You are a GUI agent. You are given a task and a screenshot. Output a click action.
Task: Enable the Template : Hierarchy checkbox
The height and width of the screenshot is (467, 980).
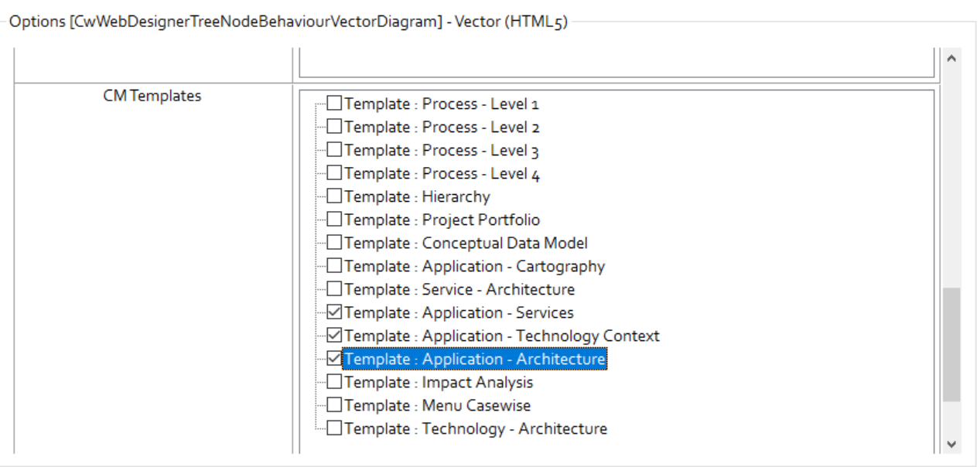click(334, 196)
